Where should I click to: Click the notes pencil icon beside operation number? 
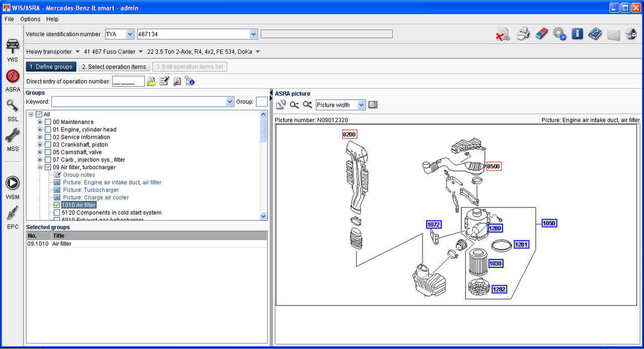pyautogui.click(x=164, y=81)
